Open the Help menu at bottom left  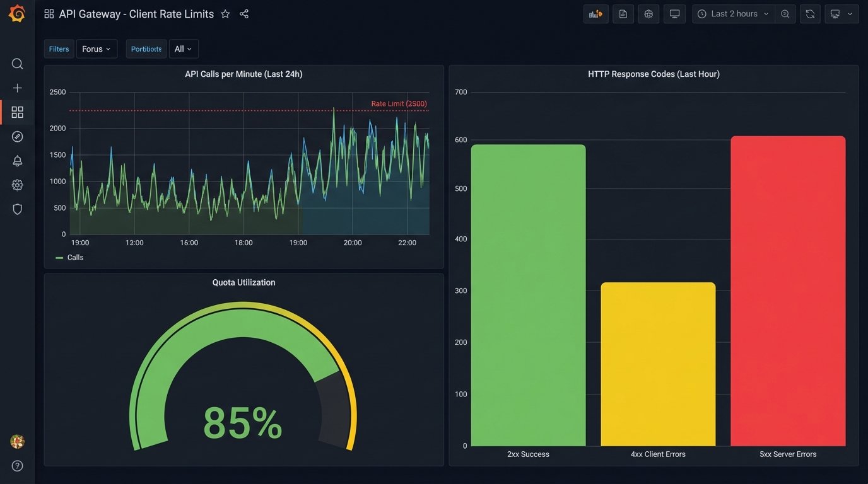[x=17, y=466]
